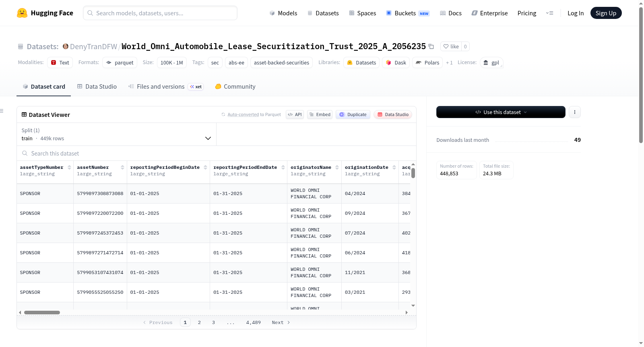Click the Polars library tag
This screenshot has height=347, width=644.
click(x=427, y=62)
